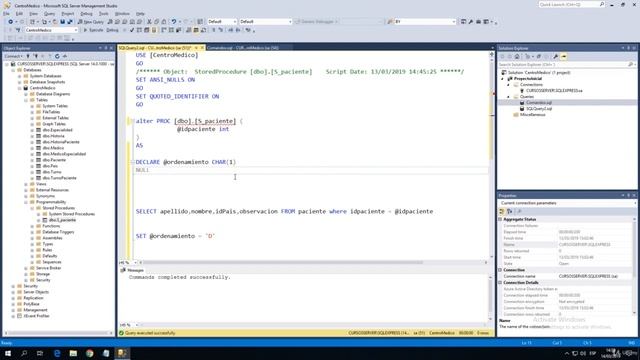This screenshot has width=640, height=360.
Task: Click the Comment selected lines icon
Action: [x=213, y=30]
